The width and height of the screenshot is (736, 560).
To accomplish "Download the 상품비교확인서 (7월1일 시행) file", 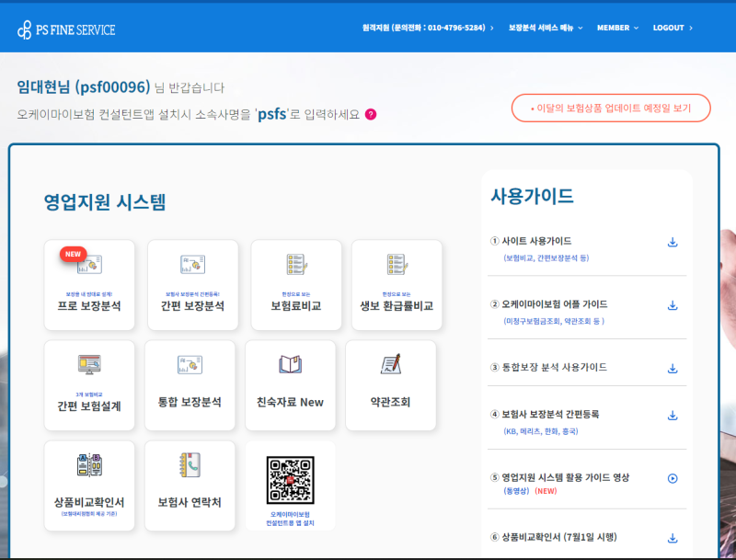I will pos(673,538).
